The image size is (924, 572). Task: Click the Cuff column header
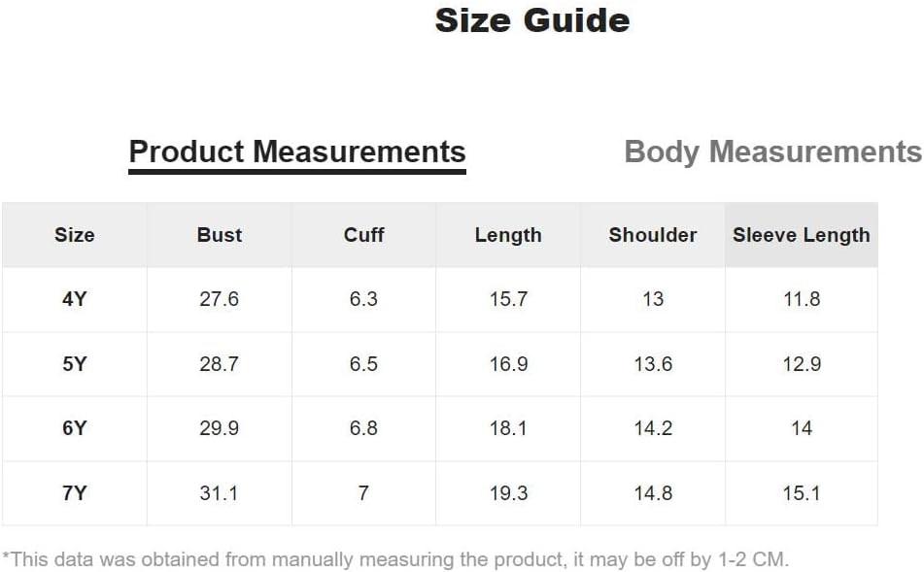[363, 235]
